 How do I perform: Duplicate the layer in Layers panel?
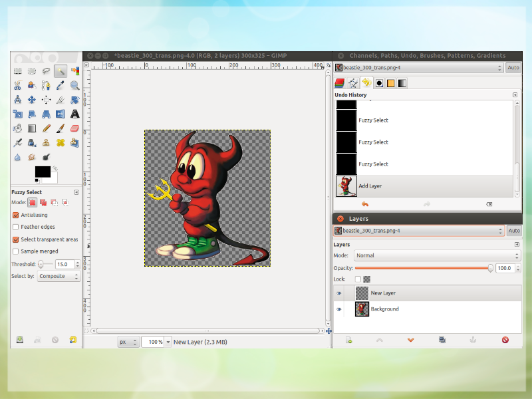(x=442, y=340)
